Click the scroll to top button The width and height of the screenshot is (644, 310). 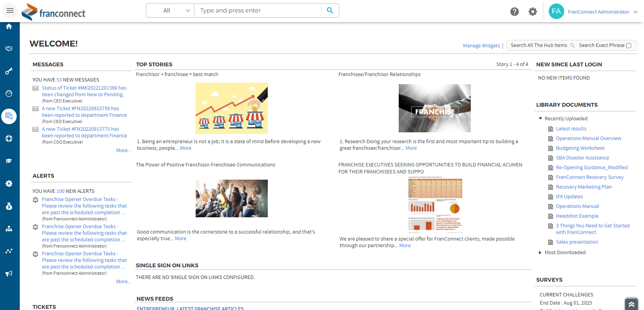coord(631,304)
